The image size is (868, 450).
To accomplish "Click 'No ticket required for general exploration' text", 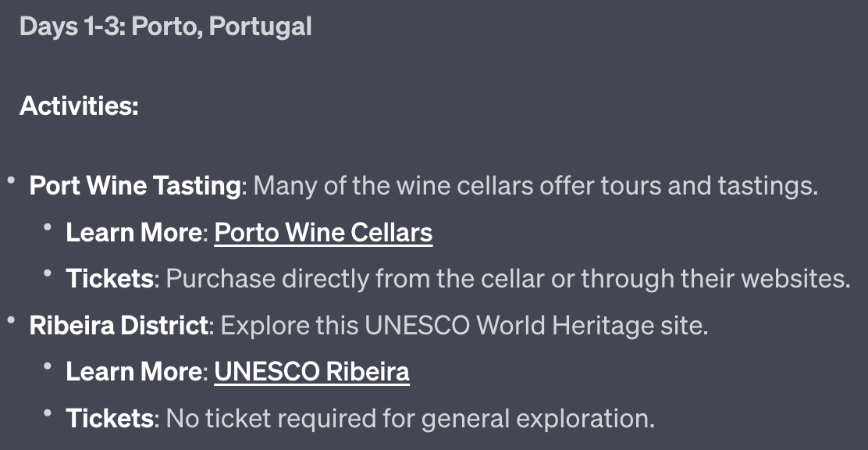I will (x=410, y=418).
